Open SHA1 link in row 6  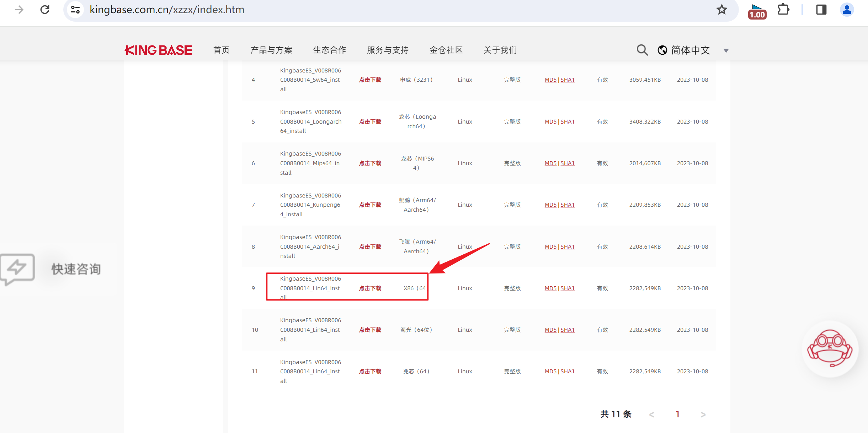pos(568,163)
